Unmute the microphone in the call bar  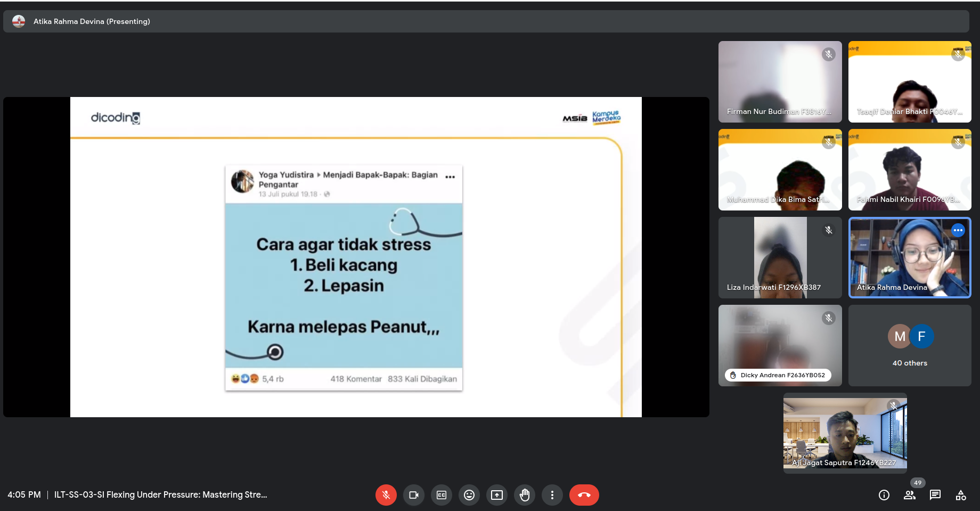pyautogui.click(x=386, y=495)
